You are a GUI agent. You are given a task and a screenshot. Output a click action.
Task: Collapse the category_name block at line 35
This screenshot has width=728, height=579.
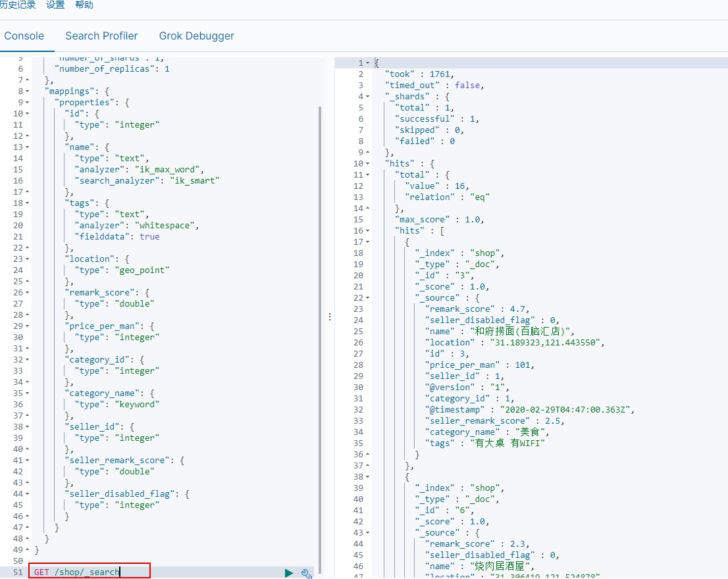(28, 393)
